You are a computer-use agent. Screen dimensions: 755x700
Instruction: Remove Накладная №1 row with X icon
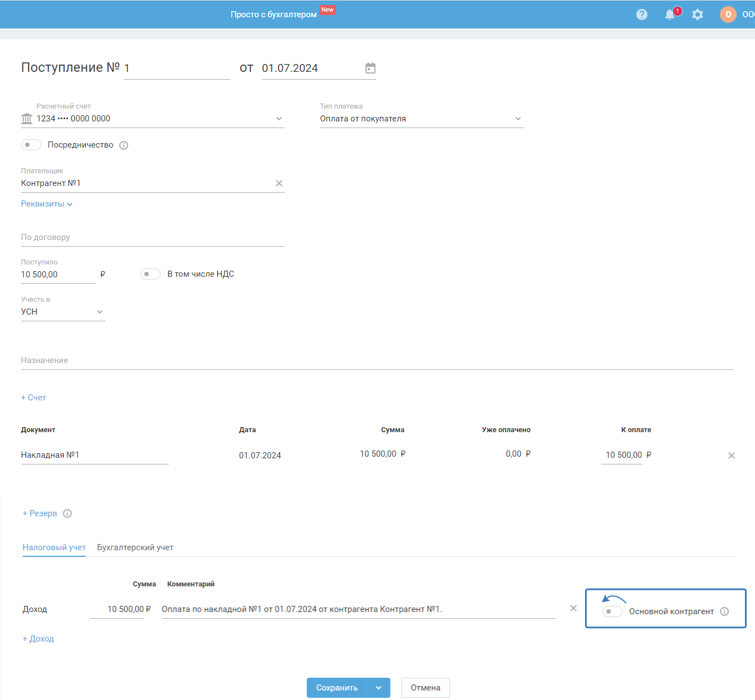(x=732, y=456)
